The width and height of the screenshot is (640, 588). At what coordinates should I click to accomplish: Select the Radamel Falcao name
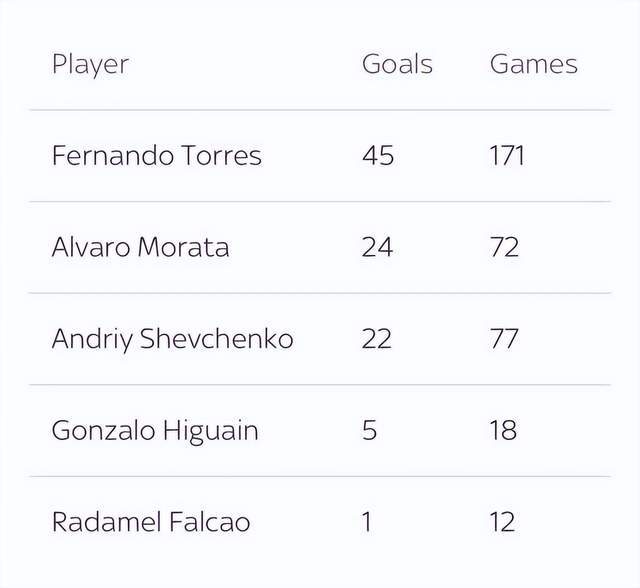point(151,521)
